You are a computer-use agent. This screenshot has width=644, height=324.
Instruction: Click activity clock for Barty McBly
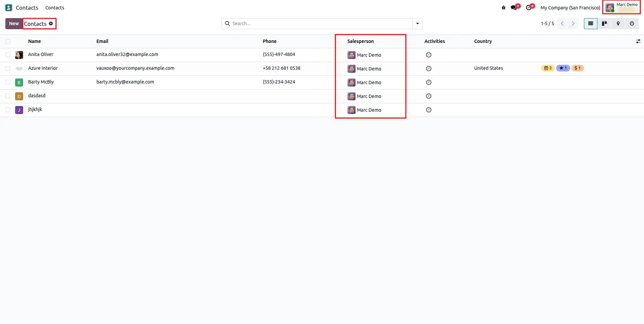(429, 82)
